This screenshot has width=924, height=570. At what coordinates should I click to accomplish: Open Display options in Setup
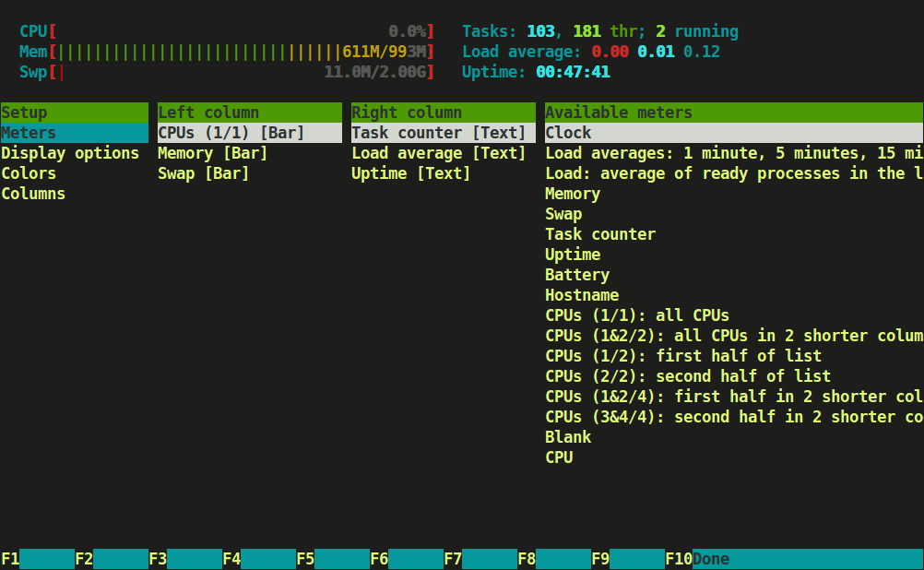coord(70,153)
